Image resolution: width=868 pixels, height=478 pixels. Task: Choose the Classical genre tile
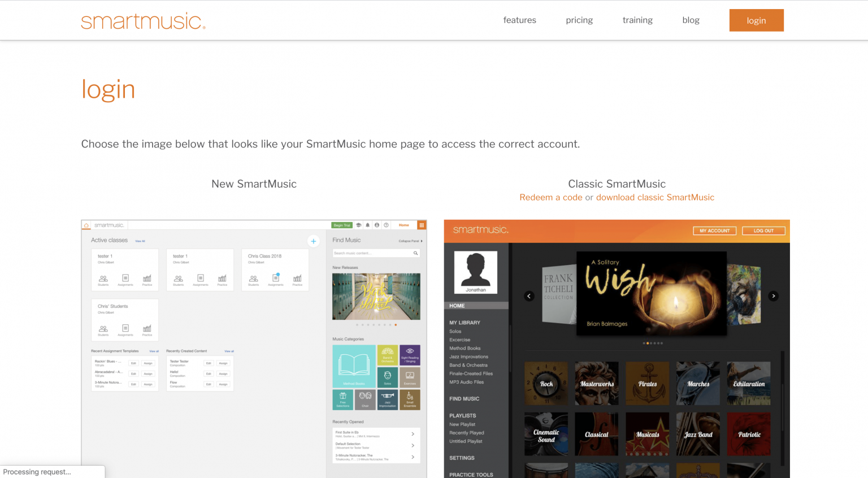point(597,434)
